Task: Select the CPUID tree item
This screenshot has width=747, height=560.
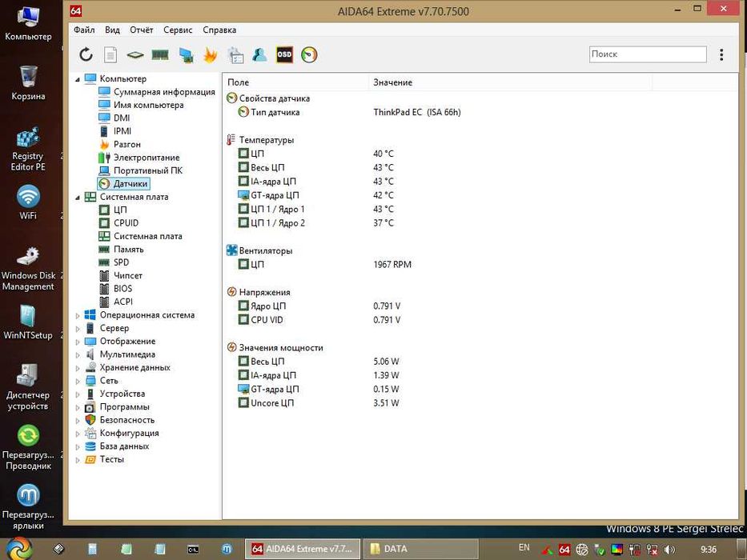Action: 126,223
